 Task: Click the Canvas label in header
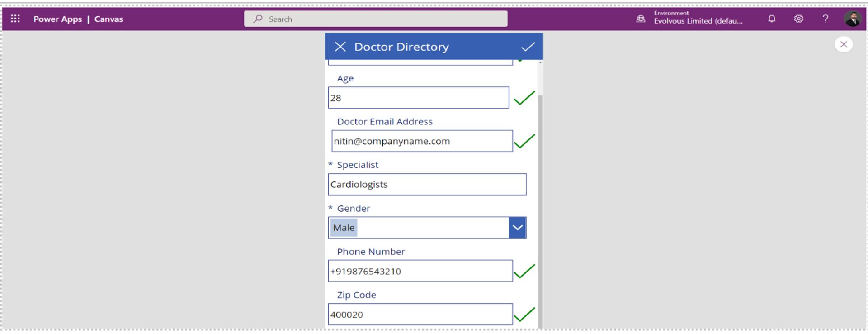pos(108,19)
